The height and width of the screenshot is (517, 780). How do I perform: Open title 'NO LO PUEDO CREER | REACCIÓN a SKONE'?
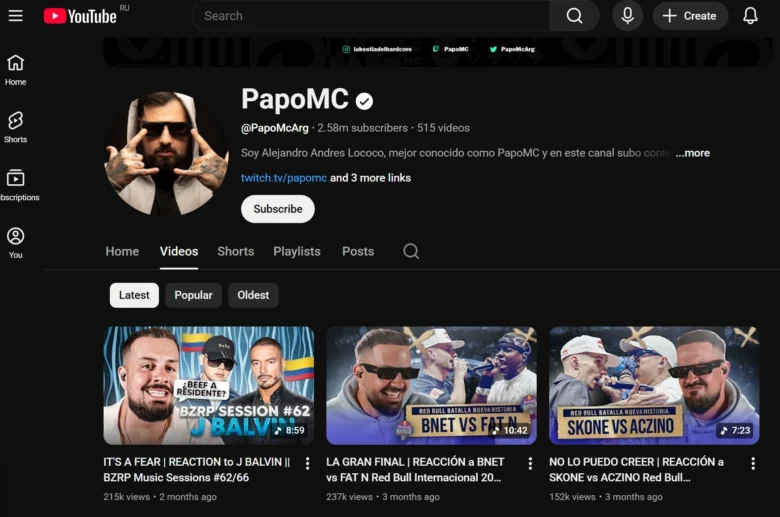[x=637, y=470]
